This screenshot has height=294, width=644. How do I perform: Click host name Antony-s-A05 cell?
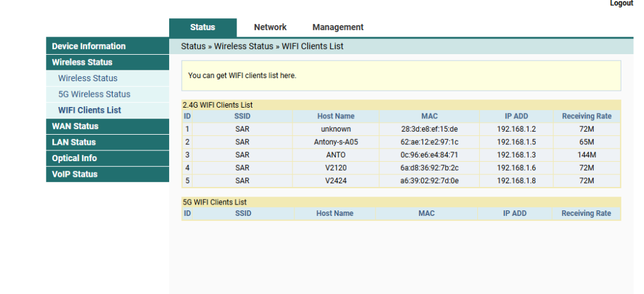[x=336, y=142]
